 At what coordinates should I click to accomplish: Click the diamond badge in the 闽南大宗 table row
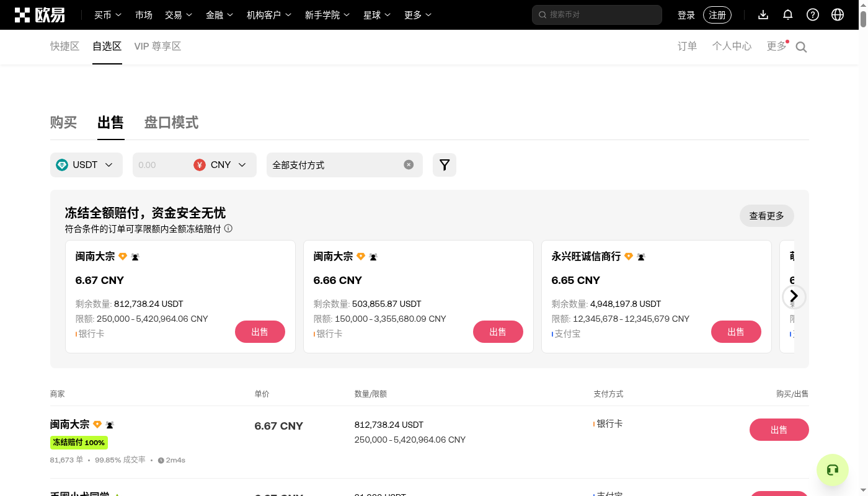97,425
